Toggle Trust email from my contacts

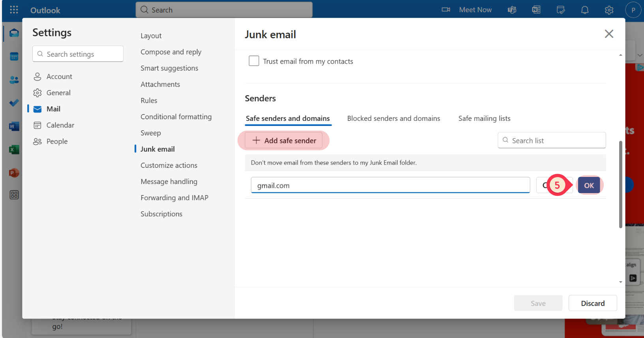[254, 61]
